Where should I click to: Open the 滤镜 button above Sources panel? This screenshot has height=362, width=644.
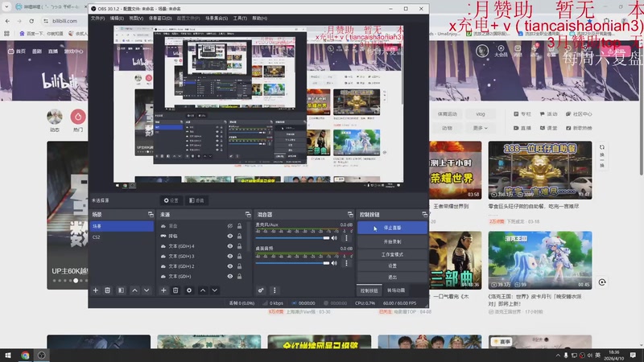coord(196,200)
